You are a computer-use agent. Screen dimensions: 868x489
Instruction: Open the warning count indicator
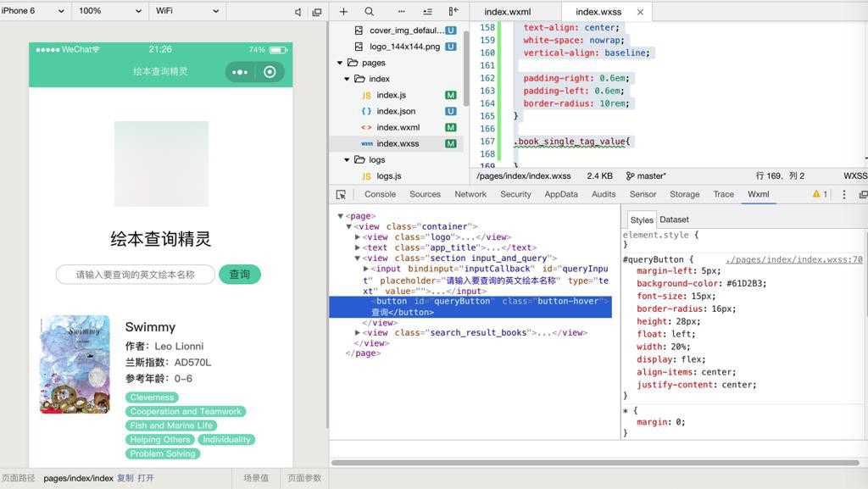tap(820, 194)
